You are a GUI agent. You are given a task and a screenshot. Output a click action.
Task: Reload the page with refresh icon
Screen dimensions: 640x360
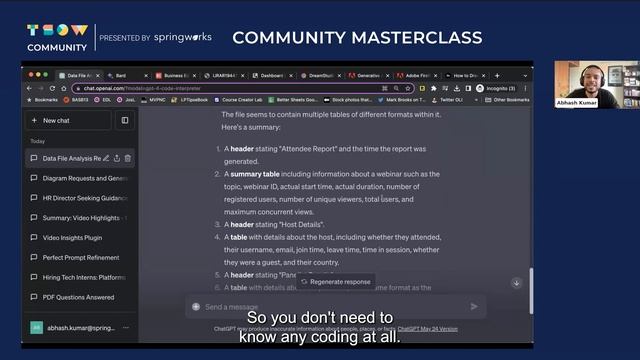click(52, 88)
